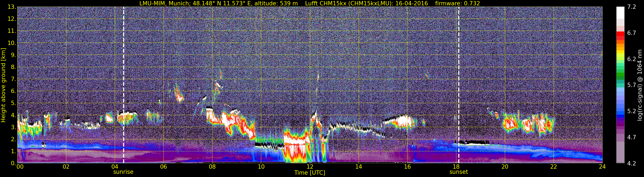Click the y-axis tick label '13.'
This screenshot has height=177, width=644.
pyautogui.click(x=12, y=7)
